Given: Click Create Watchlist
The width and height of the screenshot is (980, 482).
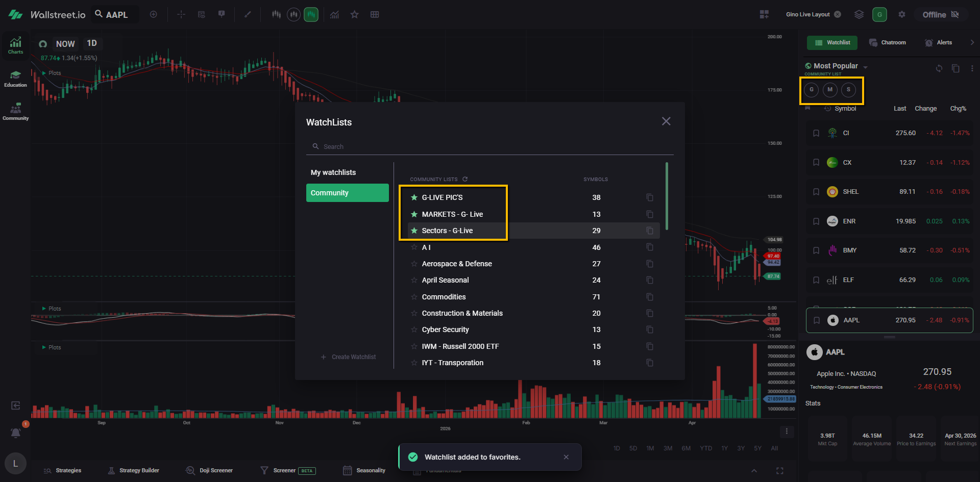Looking at the screenshot, I should (x=349, y=357).
